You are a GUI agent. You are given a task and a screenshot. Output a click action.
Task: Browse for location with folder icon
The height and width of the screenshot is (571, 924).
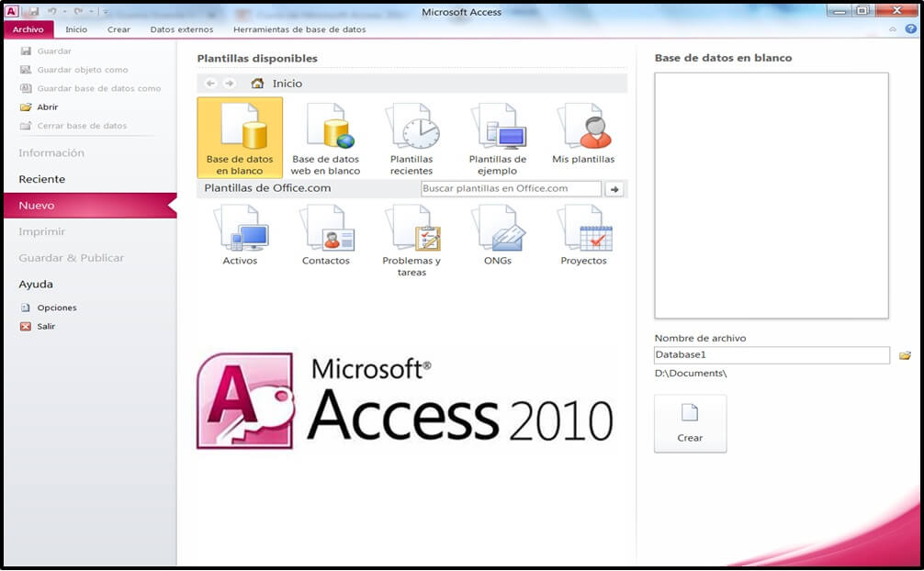[905, 355]
